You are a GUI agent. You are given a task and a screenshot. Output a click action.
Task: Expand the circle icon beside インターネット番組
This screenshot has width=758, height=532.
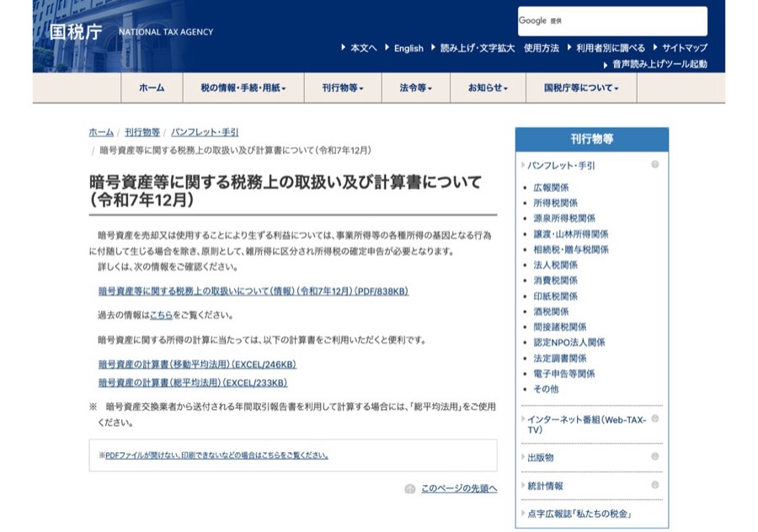pyautogui.click(x=655, y=418)
